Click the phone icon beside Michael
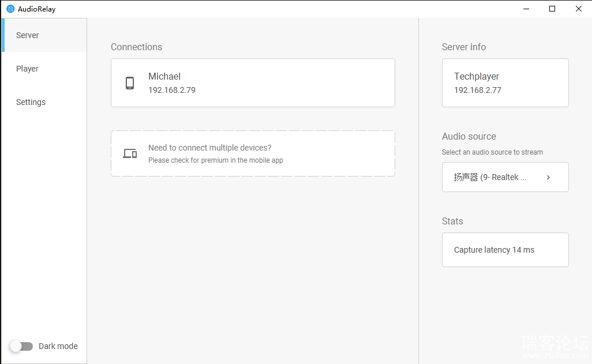 click(x=130, y=83)
